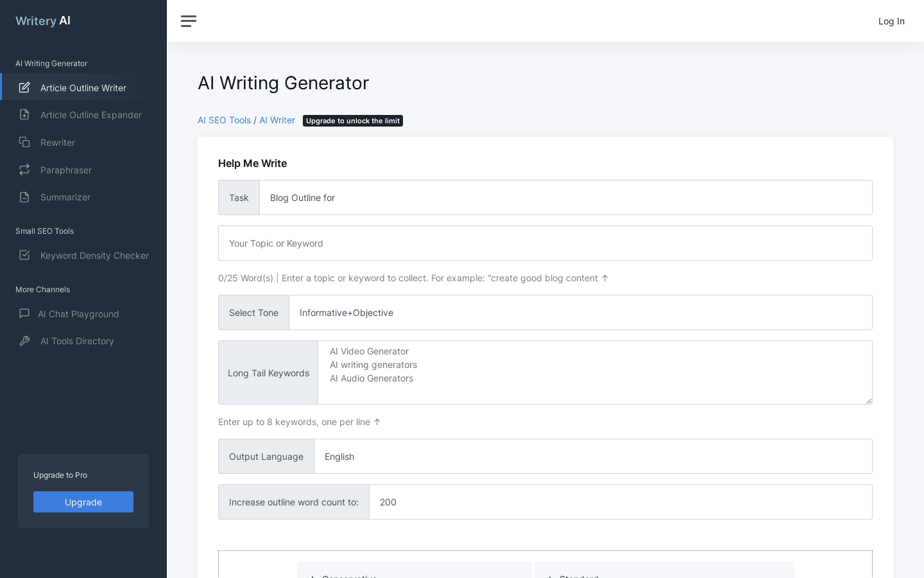The image size is (924, 578).
Task: Click the Paraphraser arrows icon
Action: (x=24, y=170)
